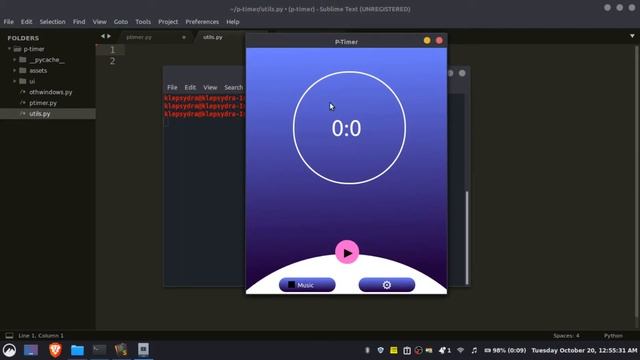This screenshot has height=360, width=640.
Task: Expand the __pycache__ folder
Action: 15,60
